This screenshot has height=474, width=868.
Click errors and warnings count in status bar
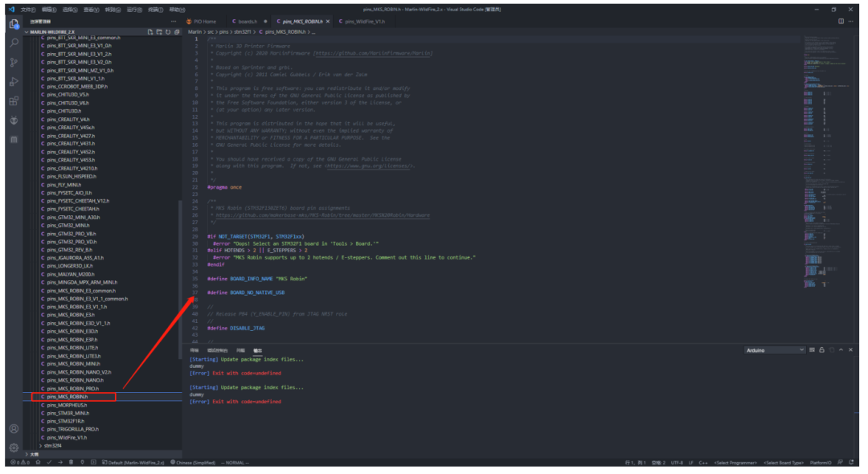[20, 463]
